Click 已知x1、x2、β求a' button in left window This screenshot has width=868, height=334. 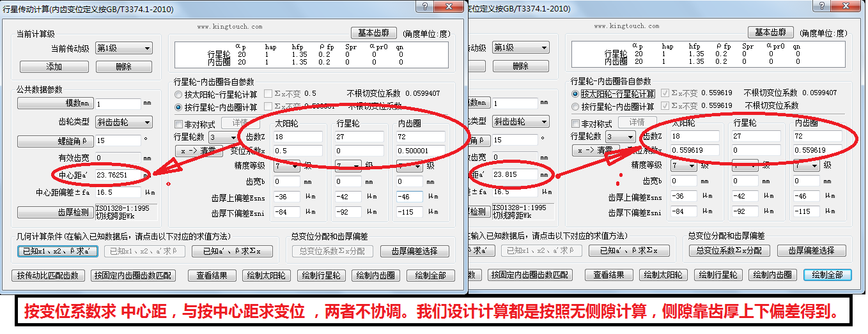coord(58,252)
